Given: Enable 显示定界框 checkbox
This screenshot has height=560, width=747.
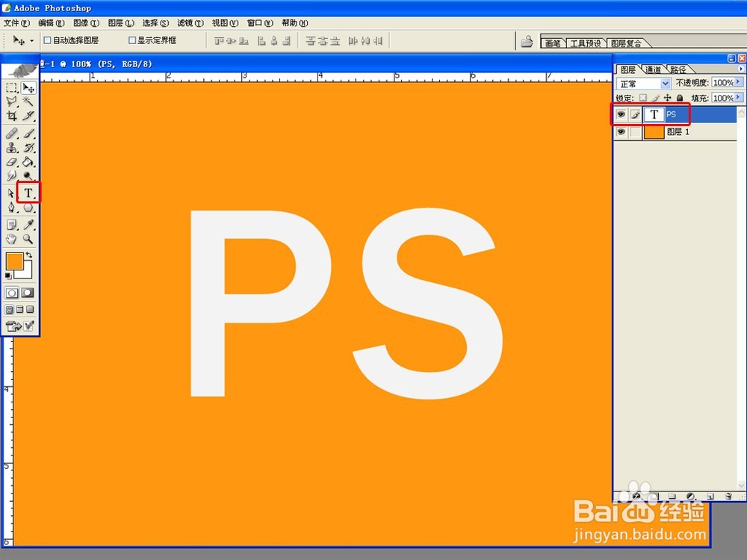Looking at the screenshot, I should point(132,40).
